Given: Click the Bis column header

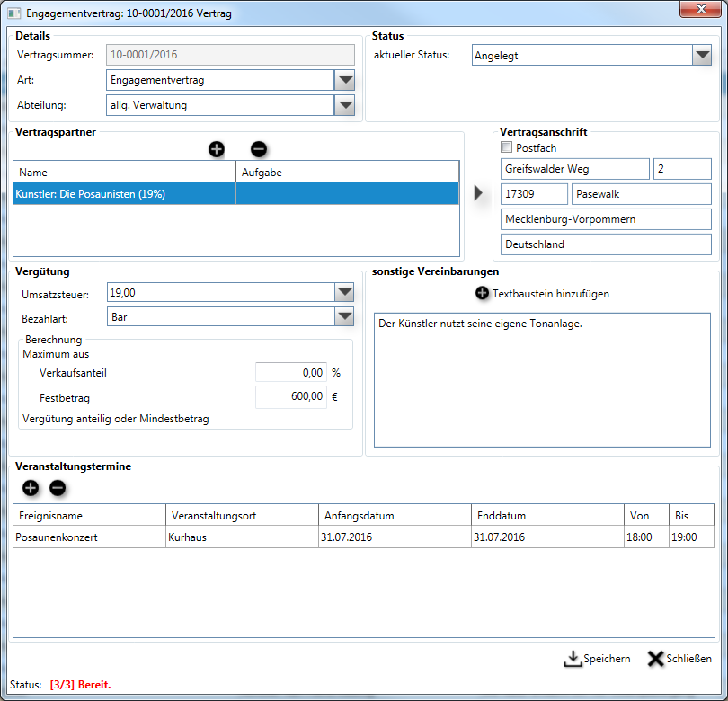Looking at the screenshot, I should 692,515.
